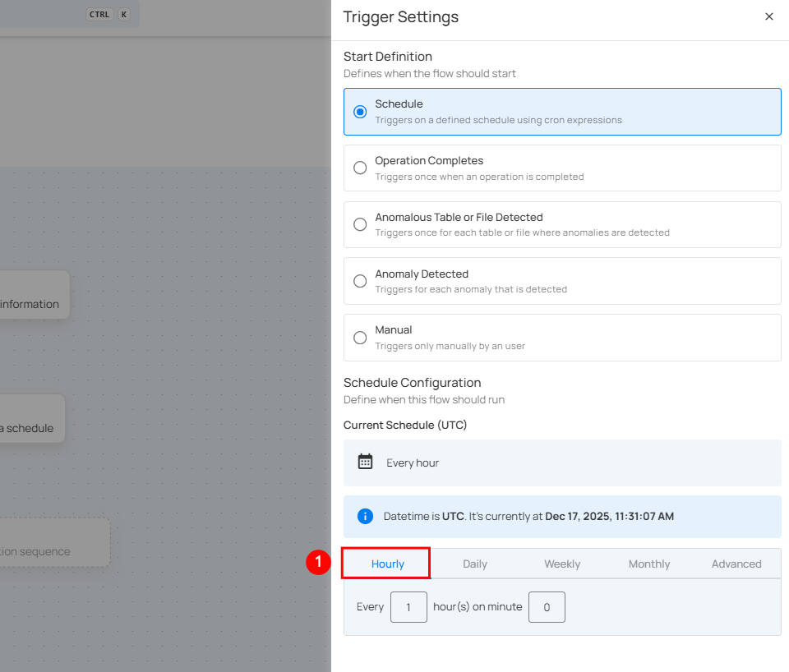
Task: Open the Weekly schedule tab
Action: coord(562,564)
